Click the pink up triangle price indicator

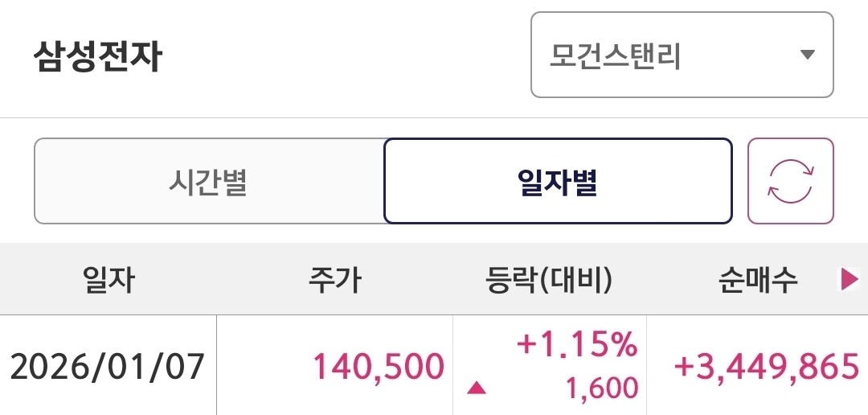click(477, 388)
